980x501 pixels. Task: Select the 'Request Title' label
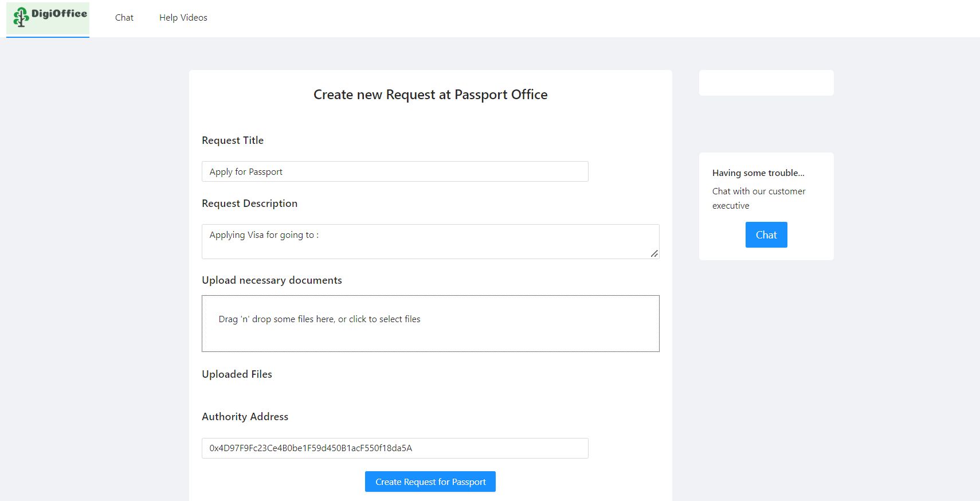[233, 140]
